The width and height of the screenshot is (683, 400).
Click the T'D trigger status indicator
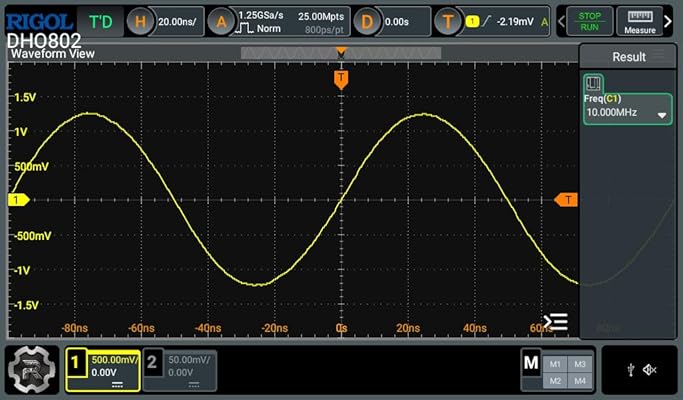click(100, 21)
